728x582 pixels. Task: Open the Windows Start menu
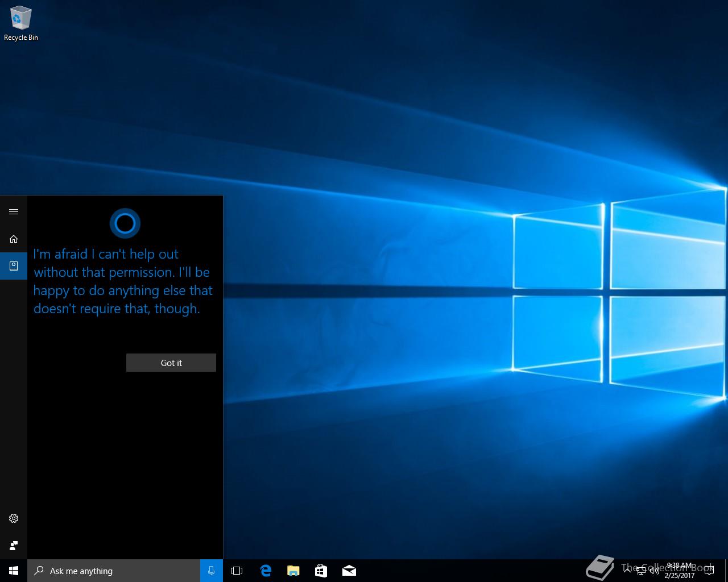click(14, 571)
